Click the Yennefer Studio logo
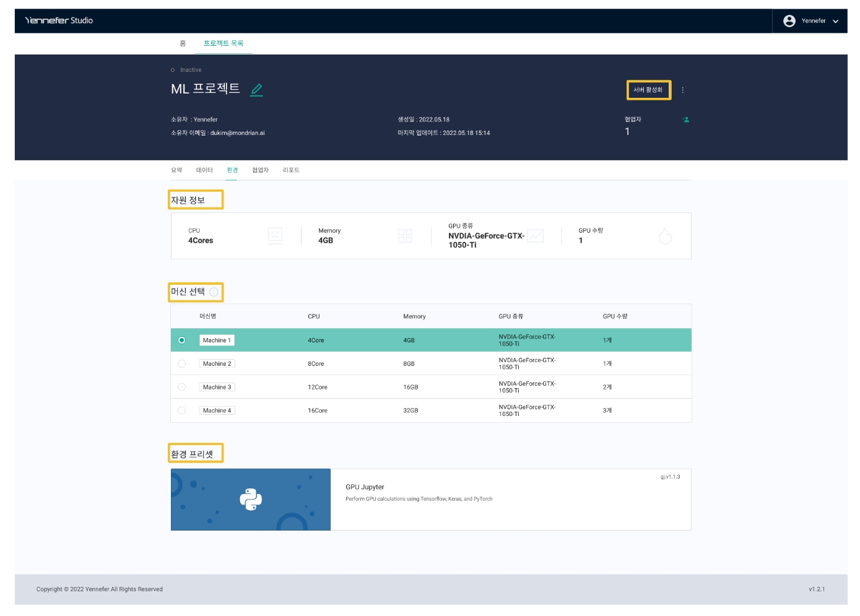 tap(59, 20)
